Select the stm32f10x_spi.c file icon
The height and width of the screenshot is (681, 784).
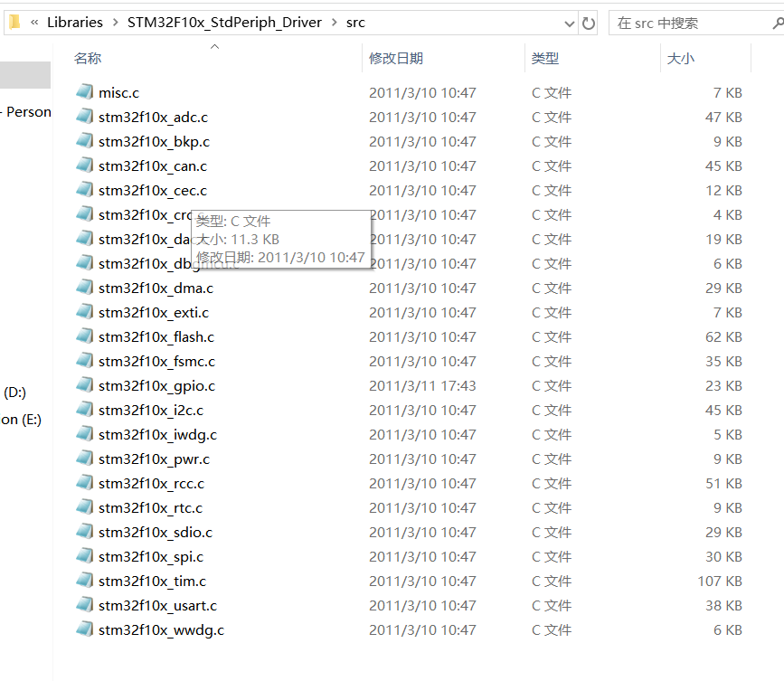pyautogui.click(x=84, y=556)
